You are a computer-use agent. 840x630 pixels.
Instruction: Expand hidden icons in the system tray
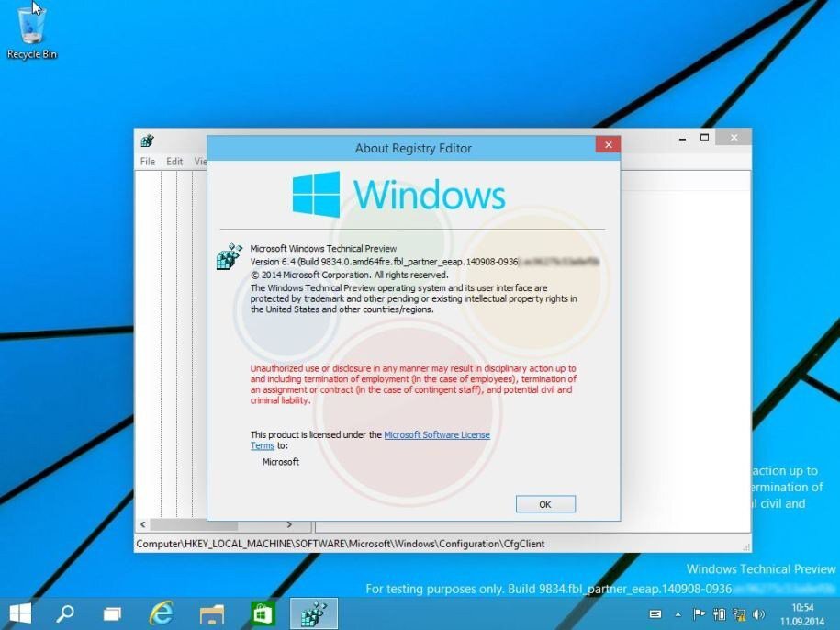[679, 613]
